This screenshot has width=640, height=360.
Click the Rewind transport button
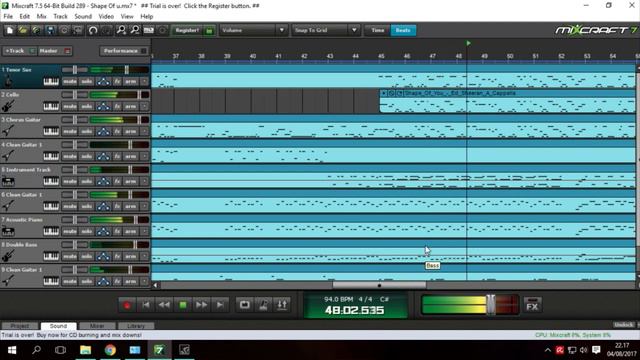pos(164,305)
